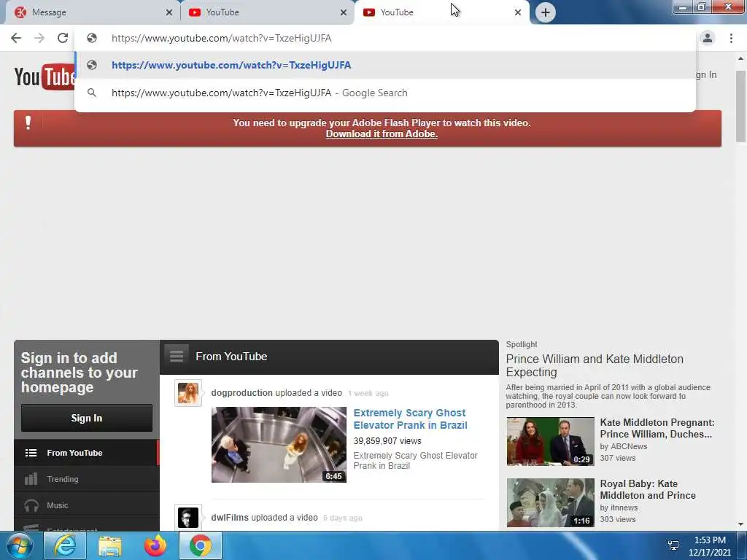Image resolution: width=747 pixels, height=560 pixels.
Task: Click the From YouTube list icon
Action: pos(31,453)
